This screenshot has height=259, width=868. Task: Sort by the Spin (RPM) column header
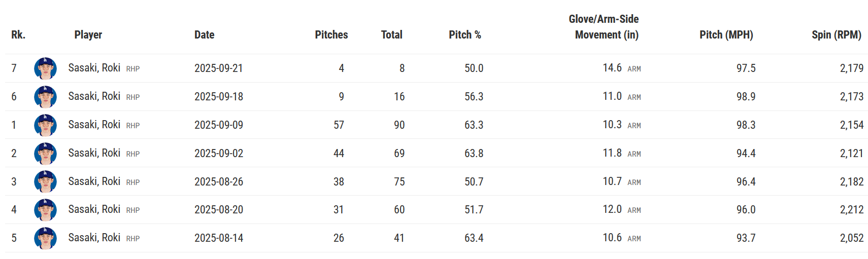coord(837,35)
